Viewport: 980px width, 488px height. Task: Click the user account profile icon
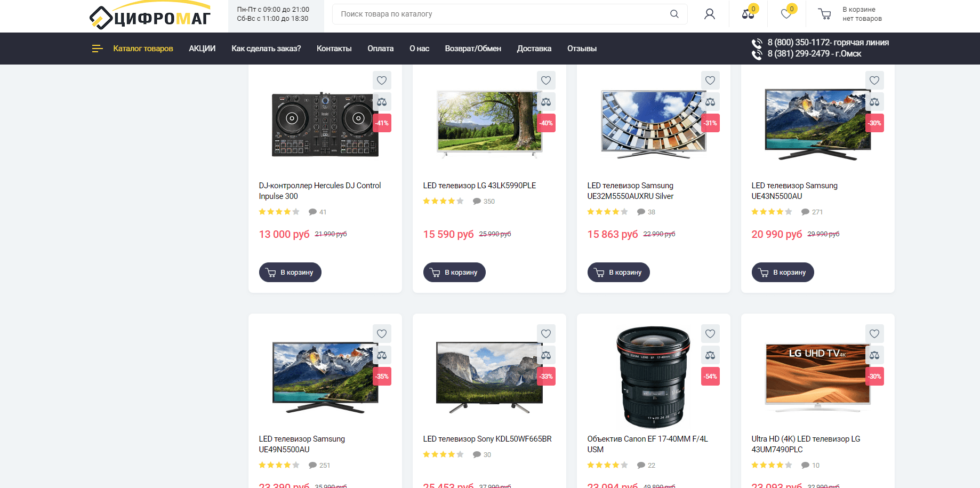pyautogui.click(x=709, y=14)
